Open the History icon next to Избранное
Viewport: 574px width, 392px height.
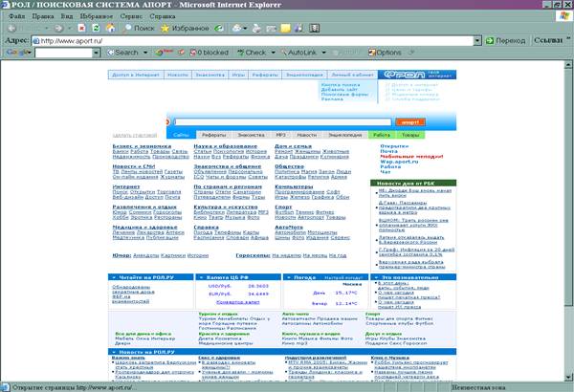tap(219, 28)
